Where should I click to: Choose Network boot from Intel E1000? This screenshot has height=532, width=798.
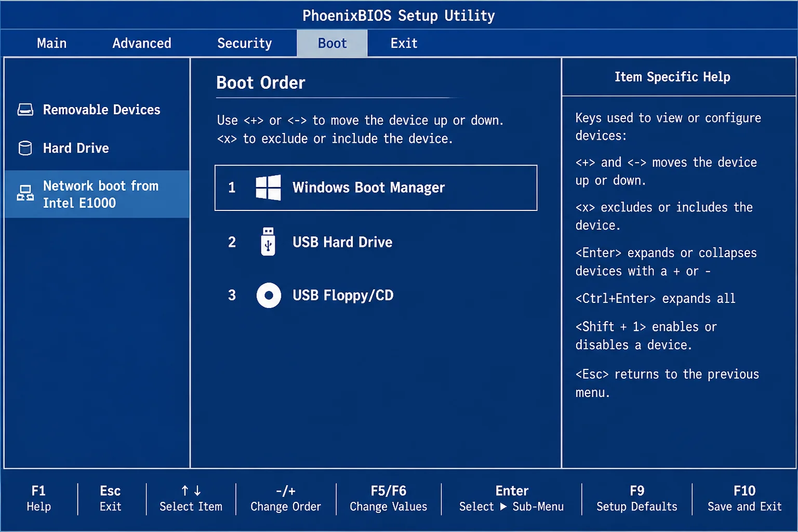pos(97,194)
